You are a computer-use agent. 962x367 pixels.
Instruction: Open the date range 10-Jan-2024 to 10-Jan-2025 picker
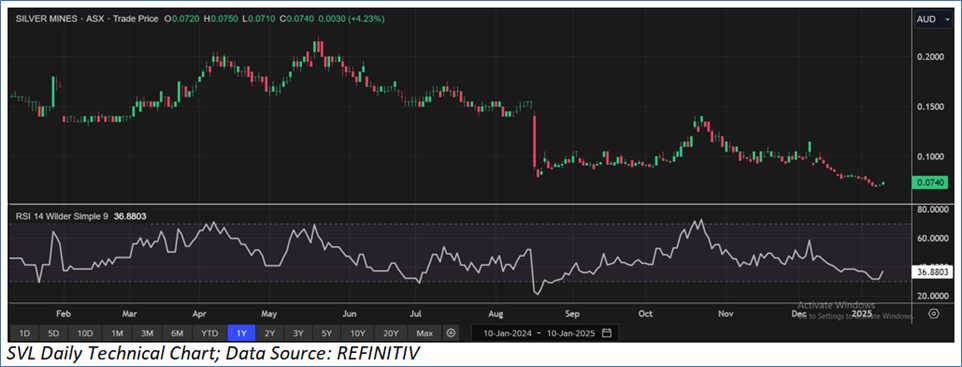click(x=545, y=333)
